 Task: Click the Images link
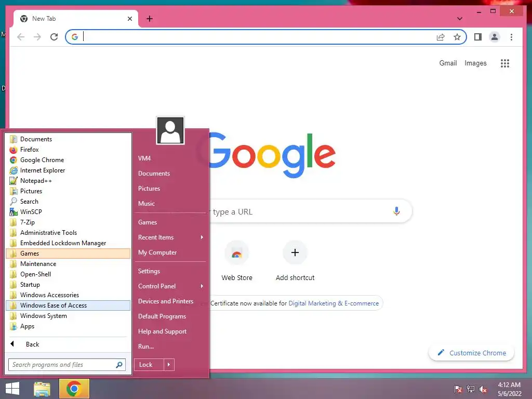coord(475,63)
